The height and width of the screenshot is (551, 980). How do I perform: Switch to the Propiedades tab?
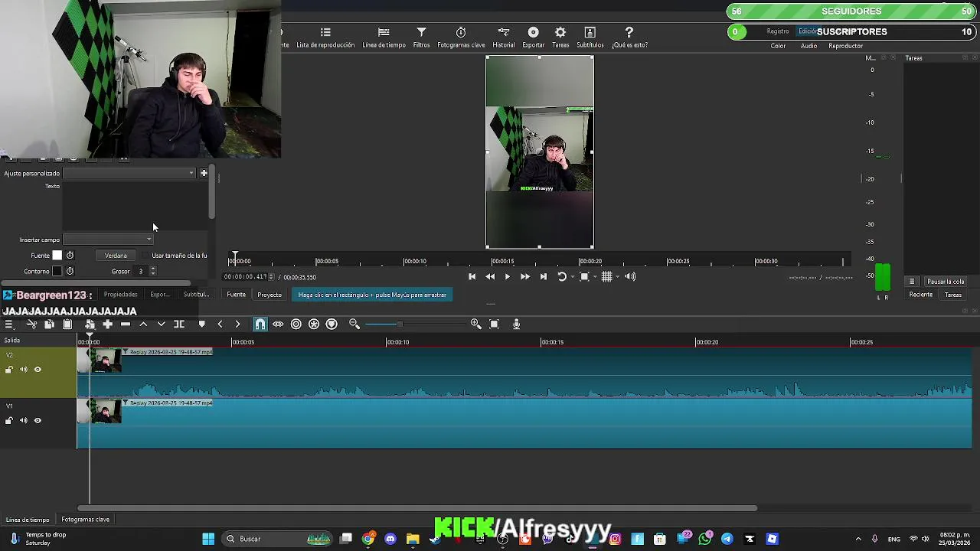coord(121,295)
